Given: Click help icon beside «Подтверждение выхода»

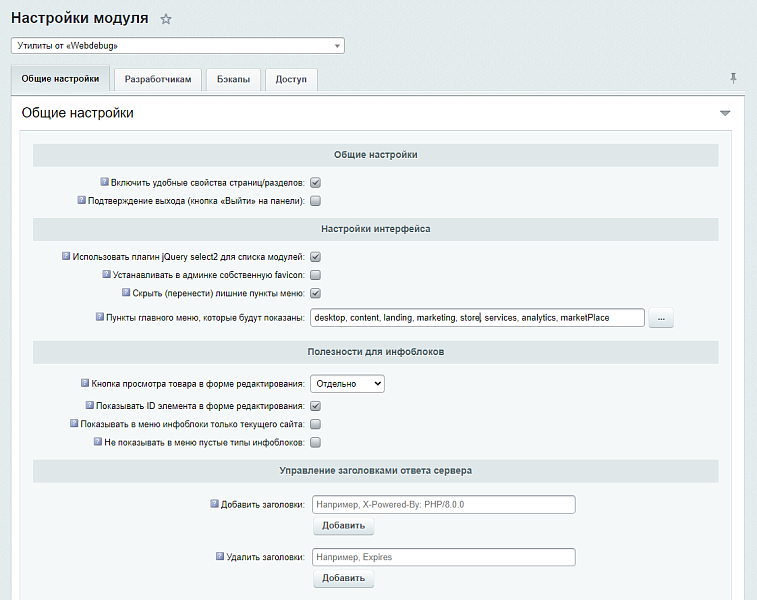Looking at the screenshot, I should pos(81,200).
